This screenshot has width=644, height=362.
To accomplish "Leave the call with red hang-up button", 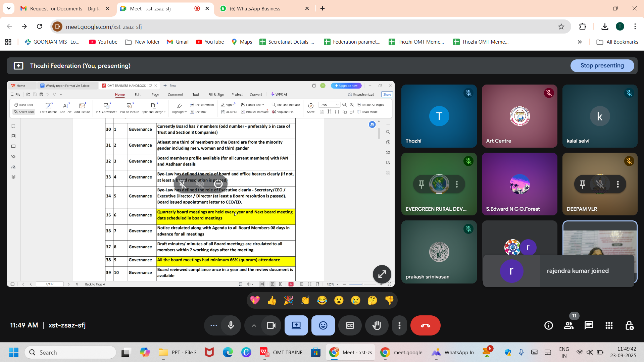I will point(426,325).
